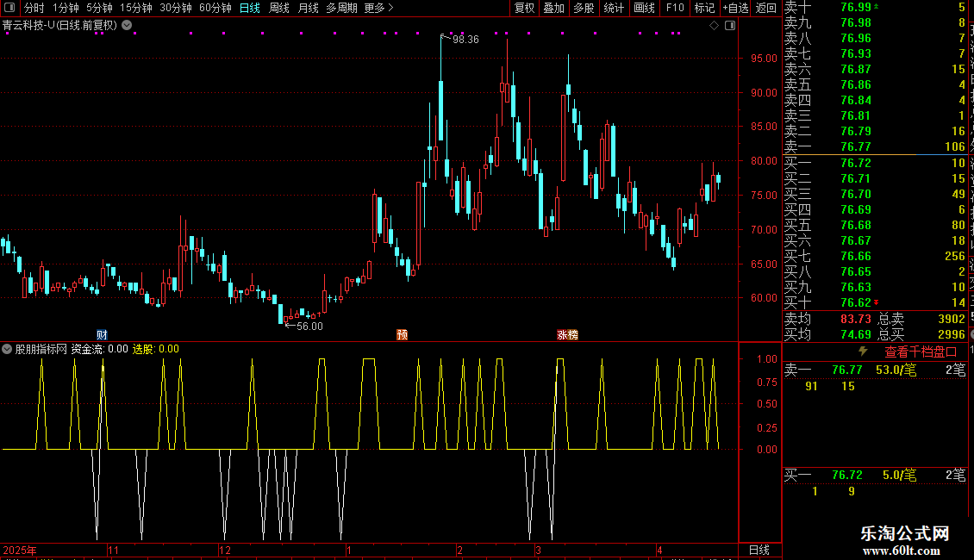
Task: Select the 5分钟 period tab
Action: (x=99, y=8)
